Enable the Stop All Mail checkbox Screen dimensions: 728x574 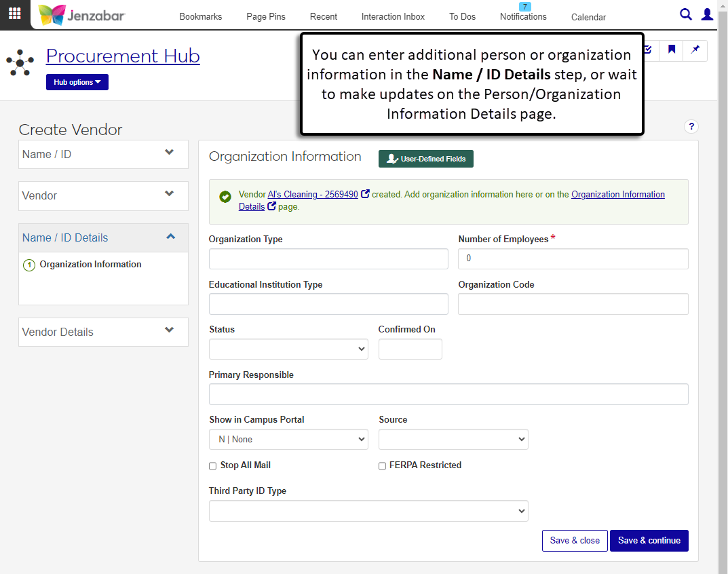[x=213, y=466]
